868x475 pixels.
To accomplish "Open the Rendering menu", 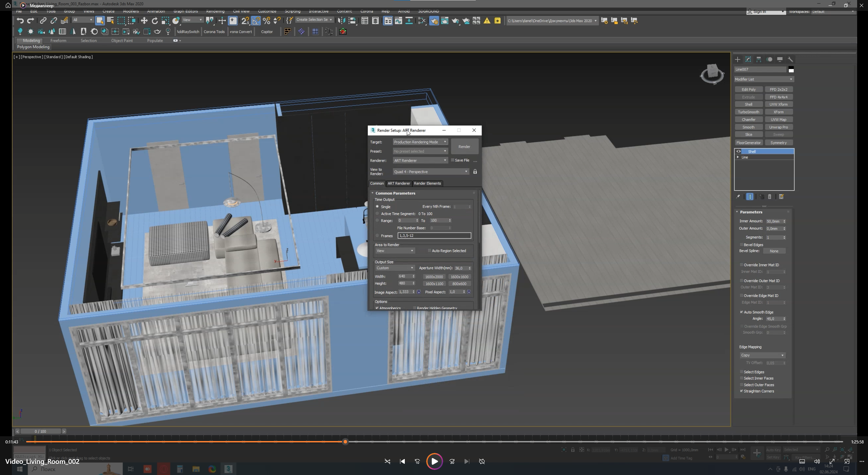I will pyautogui.click(x=215, y=11).
